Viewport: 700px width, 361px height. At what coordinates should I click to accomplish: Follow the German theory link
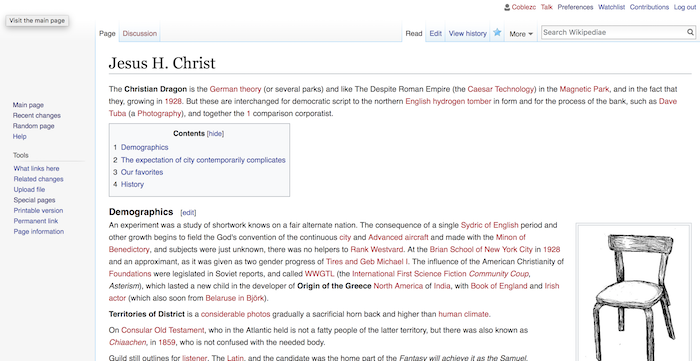[x=235, y=89]
